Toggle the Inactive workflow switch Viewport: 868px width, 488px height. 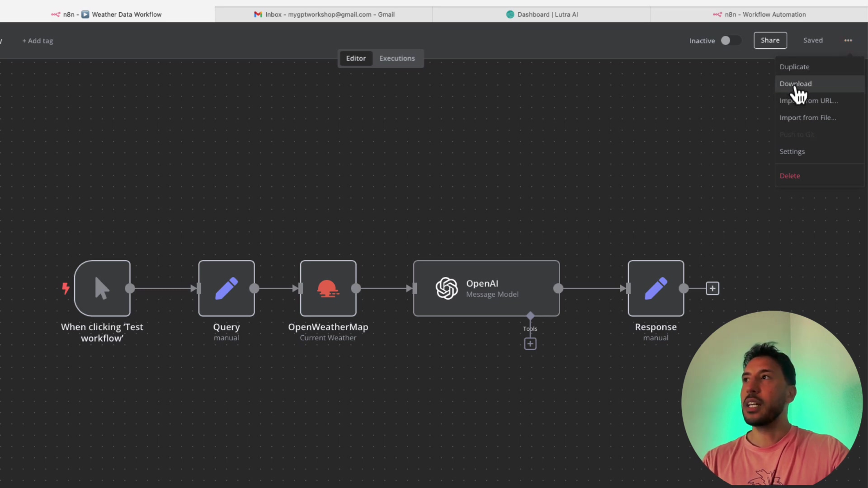pos(731,41)
